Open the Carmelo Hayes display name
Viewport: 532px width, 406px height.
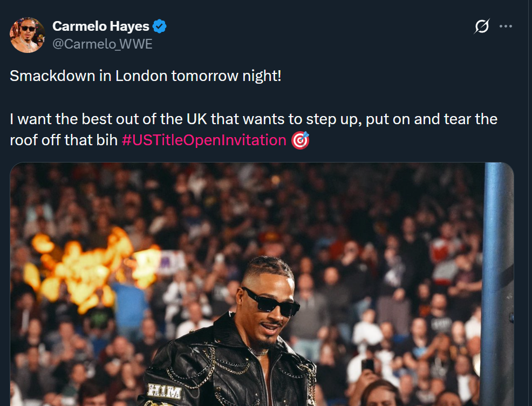(101, 26)
